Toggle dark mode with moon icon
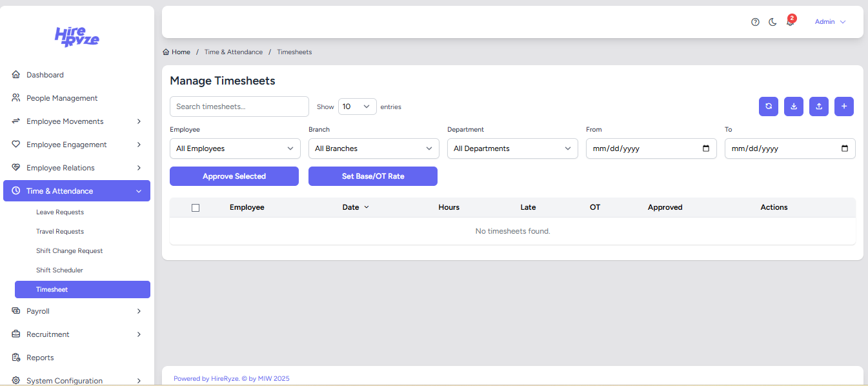The height and width of the screenshot is (386, 868). (772, 22)
